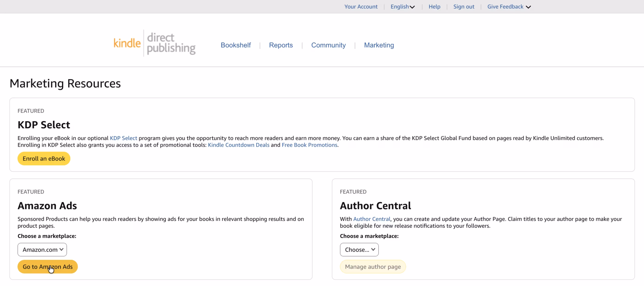Open Your Account link
The height and width of the screenshot is (286, 644).
(x=361, y=7)
